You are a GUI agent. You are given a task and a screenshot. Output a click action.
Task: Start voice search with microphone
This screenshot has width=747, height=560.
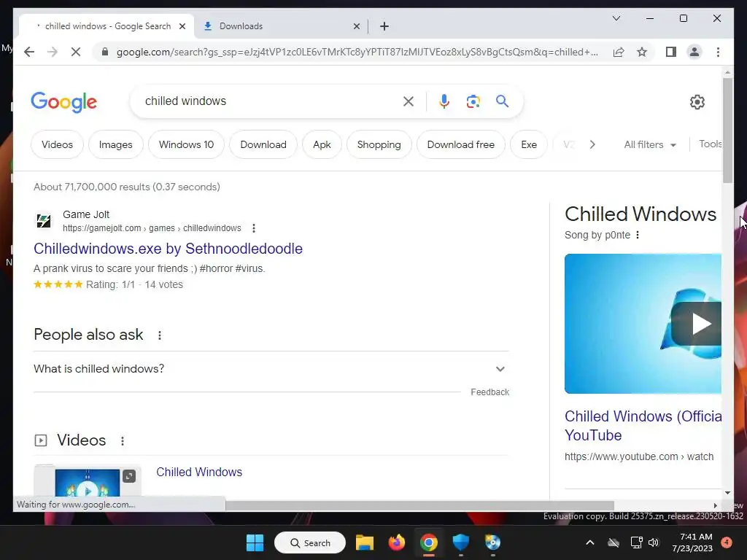click(444, 101)
